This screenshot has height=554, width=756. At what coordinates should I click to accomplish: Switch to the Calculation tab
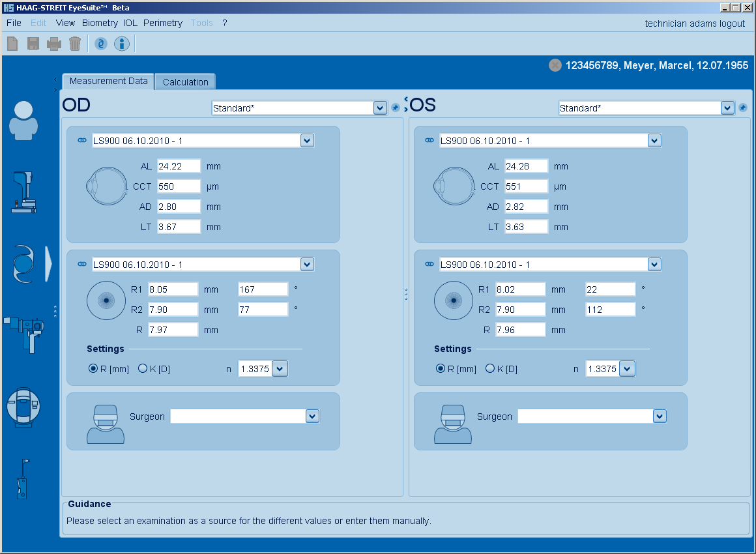[186, 82]
